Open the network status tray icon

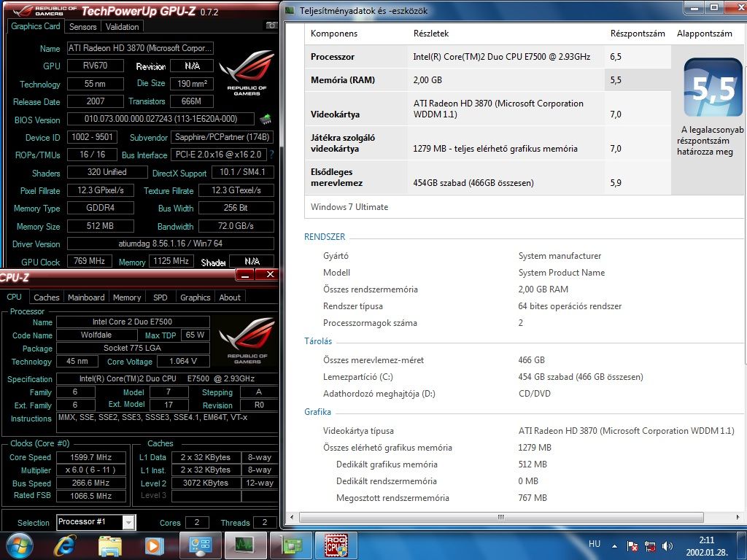650,546
